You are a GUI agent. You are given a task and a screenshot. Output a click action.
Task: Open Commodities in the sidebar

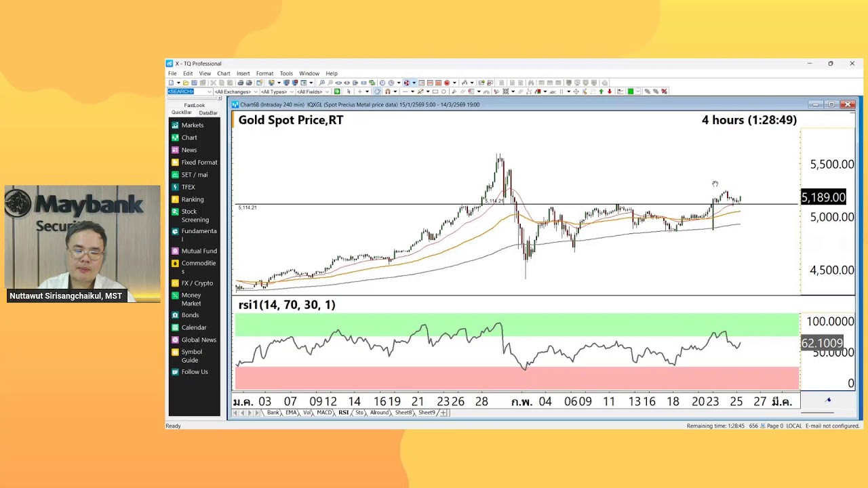click(x=194, y=267)
